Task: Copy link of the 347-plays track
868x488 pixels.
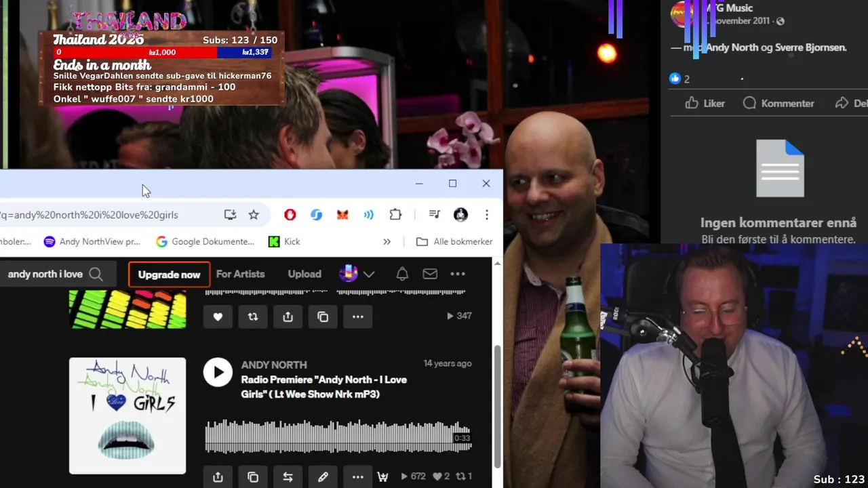Action: pos(323,317)
